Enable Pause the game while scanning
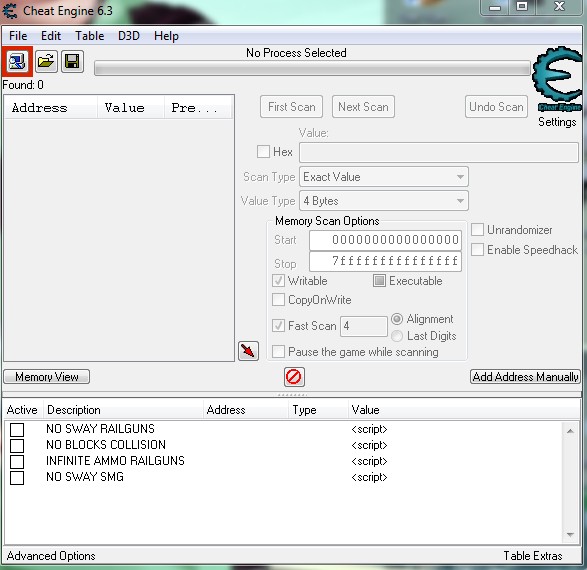The image size is (587, 570). [x=278, y=352]
